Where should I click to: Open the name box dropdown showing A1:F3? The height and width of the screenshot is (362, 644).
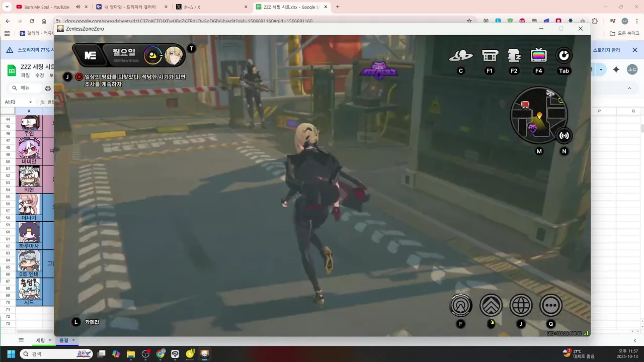coord(30,102)
